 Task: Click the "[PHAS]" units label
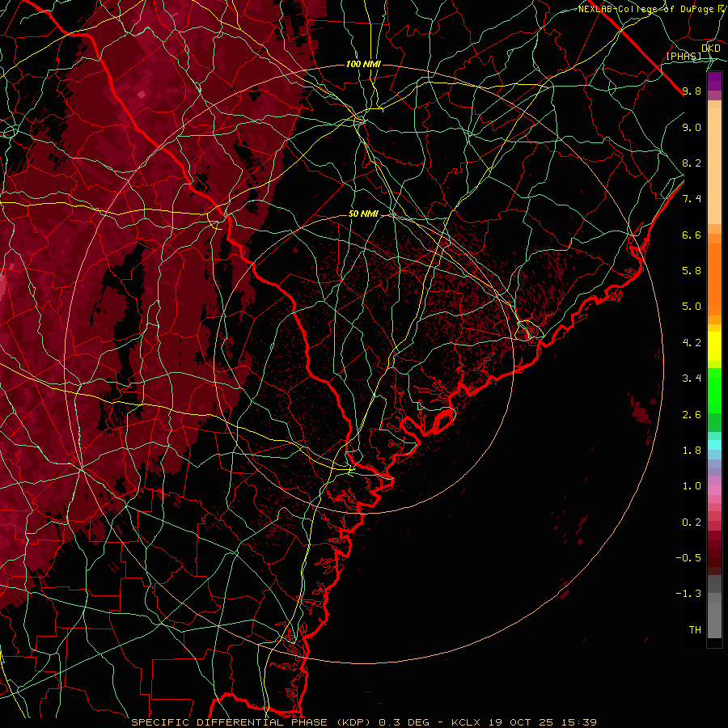point(684,56)
